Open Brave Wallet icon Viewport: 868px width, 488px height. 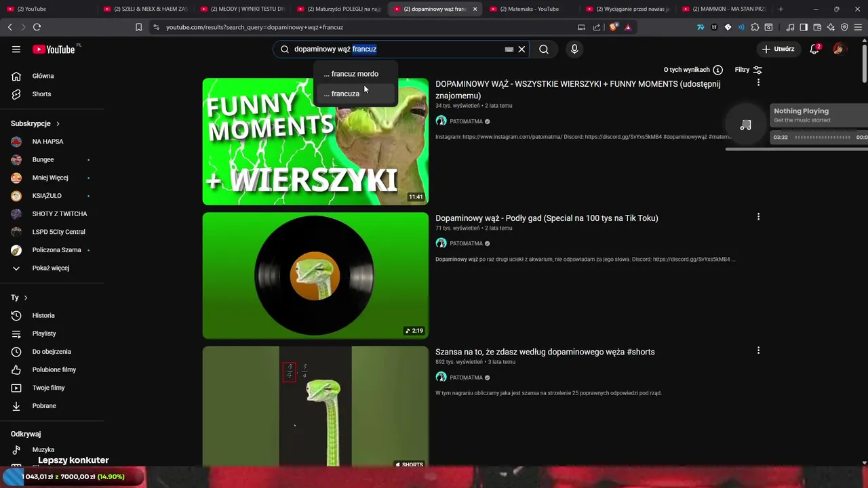point(817,27)
